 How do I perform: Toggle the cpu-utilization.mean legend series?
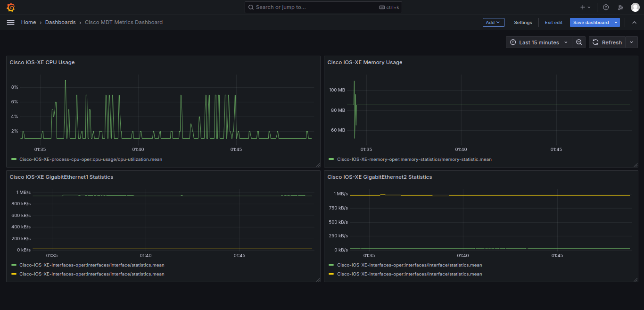click(x=91, y=159)
